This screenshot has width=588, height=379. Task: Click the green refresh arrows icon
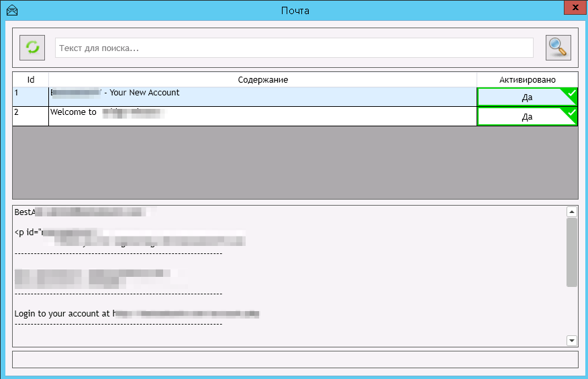[x=32, y=48]
